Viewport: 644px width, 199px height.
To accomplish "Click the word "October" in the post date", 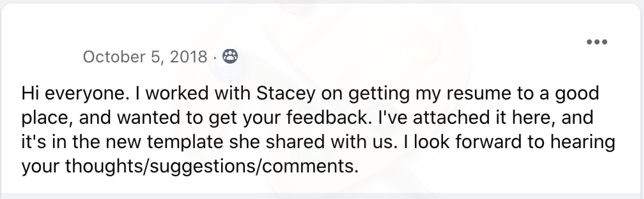I will [x=114, y=57].
